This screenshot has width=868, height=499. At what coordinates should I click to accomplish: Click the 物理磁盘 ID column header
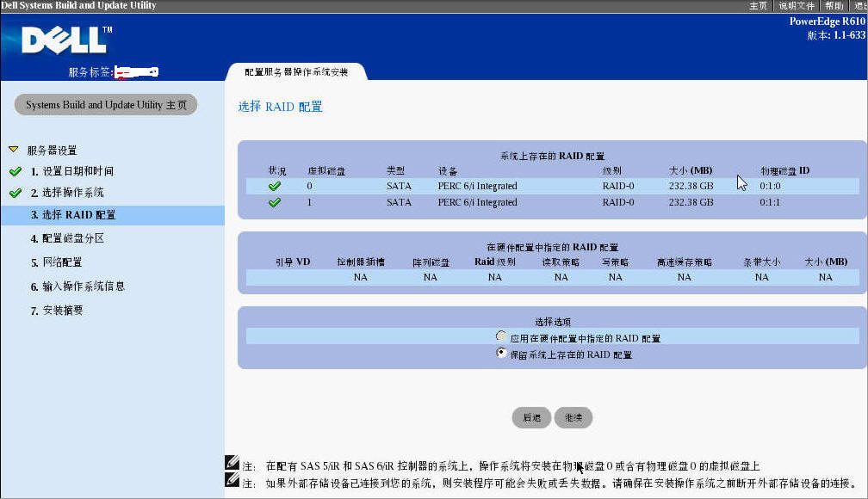[785, 170]
